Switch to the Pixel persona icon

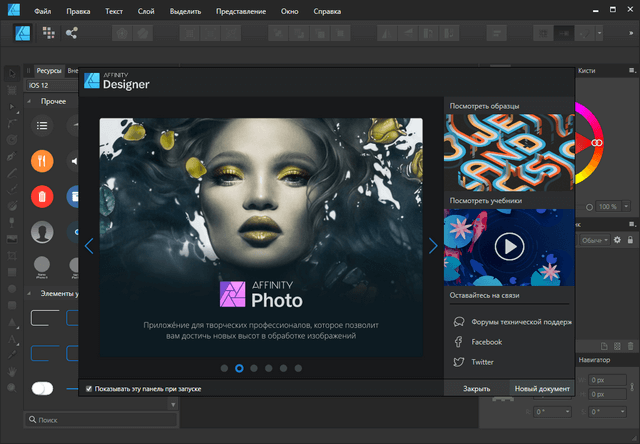pyautogui.click(x=49, y=33)
